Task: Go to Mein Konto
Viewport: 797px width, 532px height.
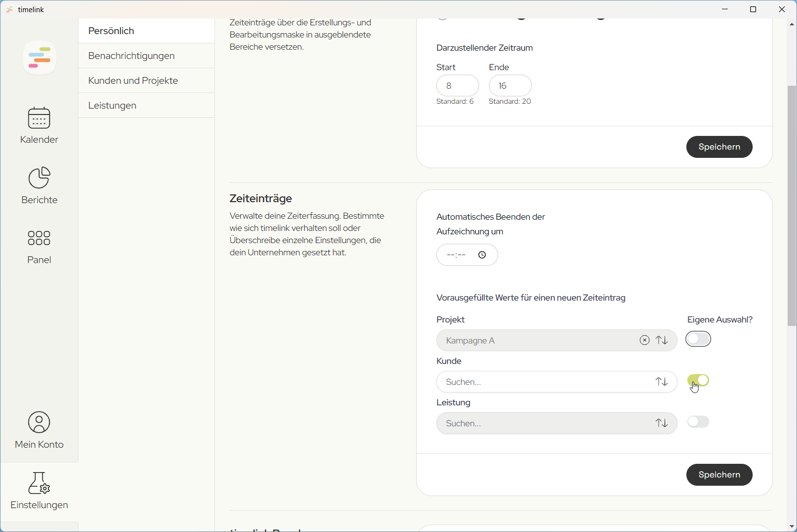Action: (39, 430)
